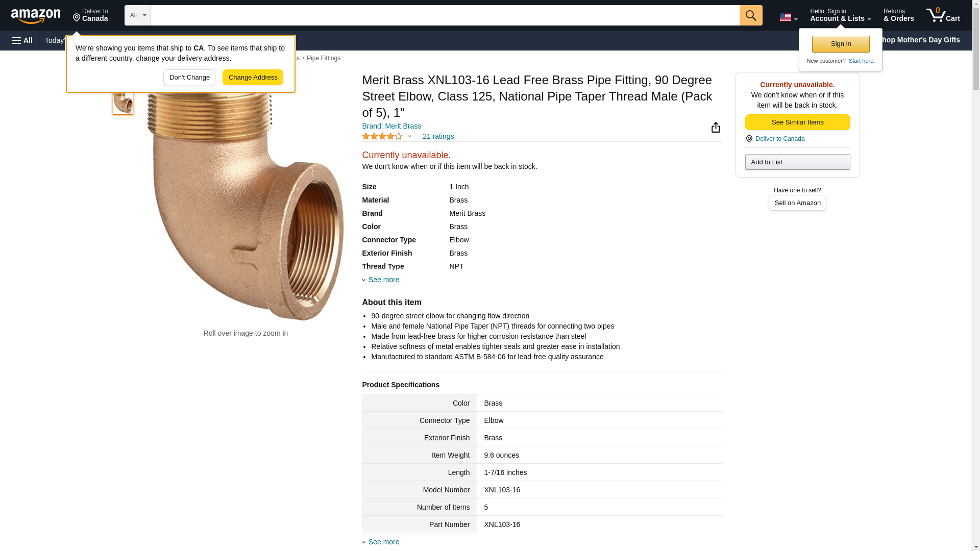Viewport: 980px width, 551px height.
Task: Open the shopping cart
Action: pos(943,15)
